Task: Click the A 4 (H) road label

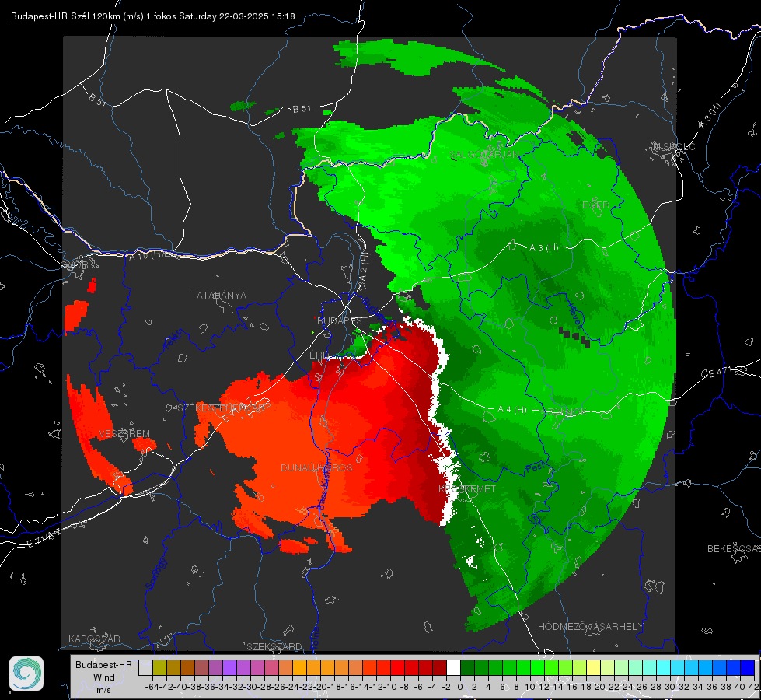Action: [x=512, y=410]
